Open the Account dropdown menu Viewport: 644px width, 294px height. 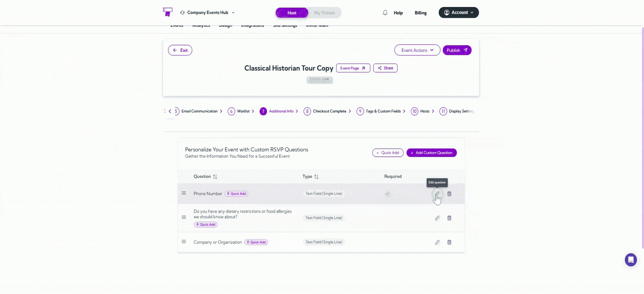(x=459, y=12)
